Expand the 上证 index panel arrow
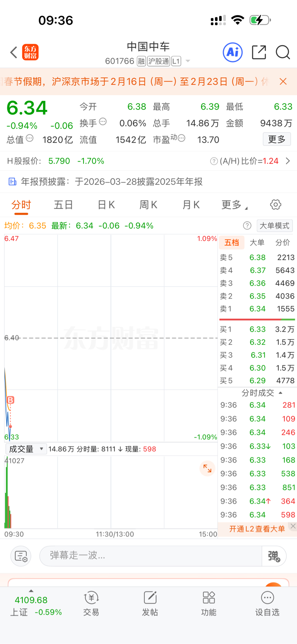Screen dimensions: 297x644 (x=31, y=591)
